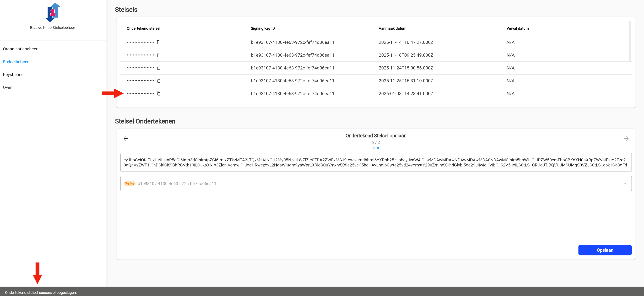Screen dimensions: 644x296
Task: Select Stelselbeheer in sidebar
Action: click(16, 62)
